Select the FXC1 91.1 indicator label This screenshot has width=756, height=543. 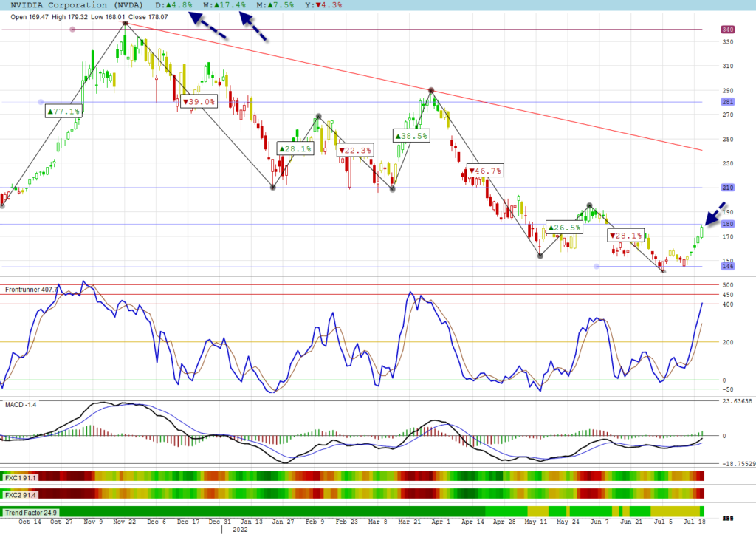pos(20,478)
